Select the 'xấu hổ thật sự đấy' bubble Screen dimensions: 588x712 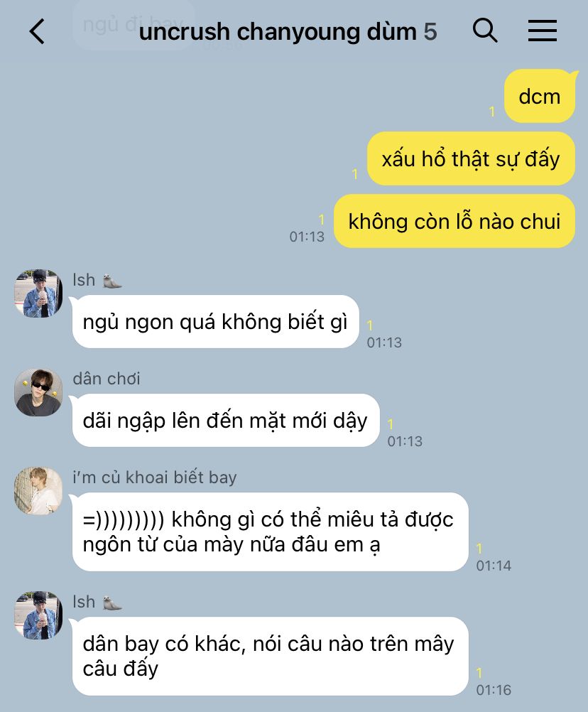(471, 158)
